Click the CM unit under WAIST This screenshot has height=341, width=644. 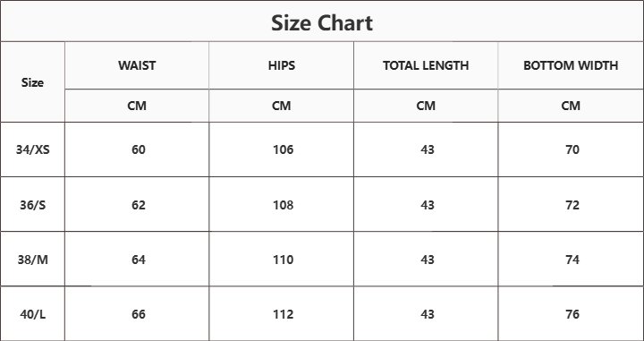click(x=137, y=106)
